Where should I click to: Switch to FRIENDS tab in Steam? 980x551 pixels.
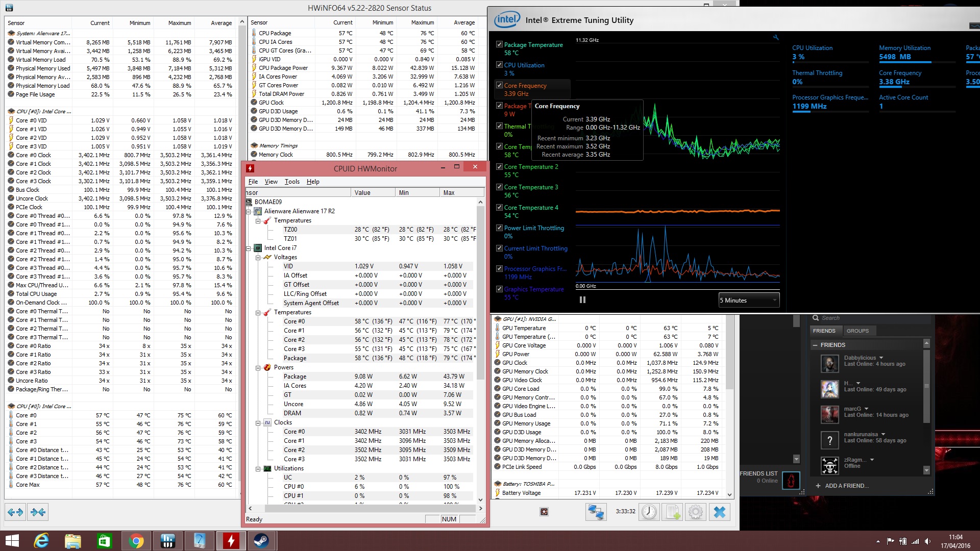824,331
